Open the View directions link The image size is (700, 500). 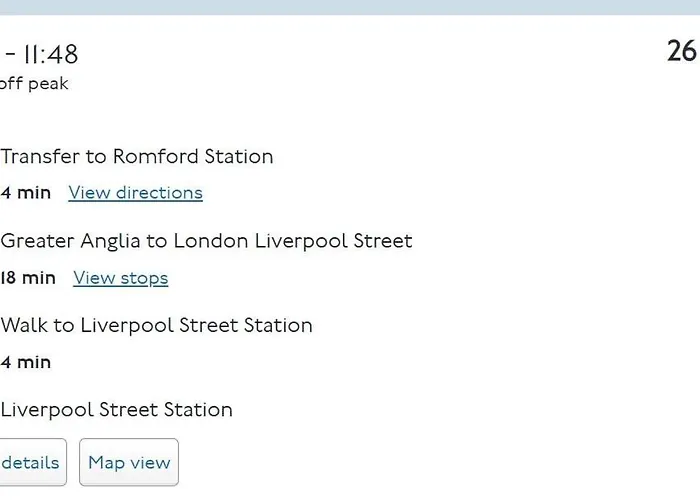click(135, 193)
